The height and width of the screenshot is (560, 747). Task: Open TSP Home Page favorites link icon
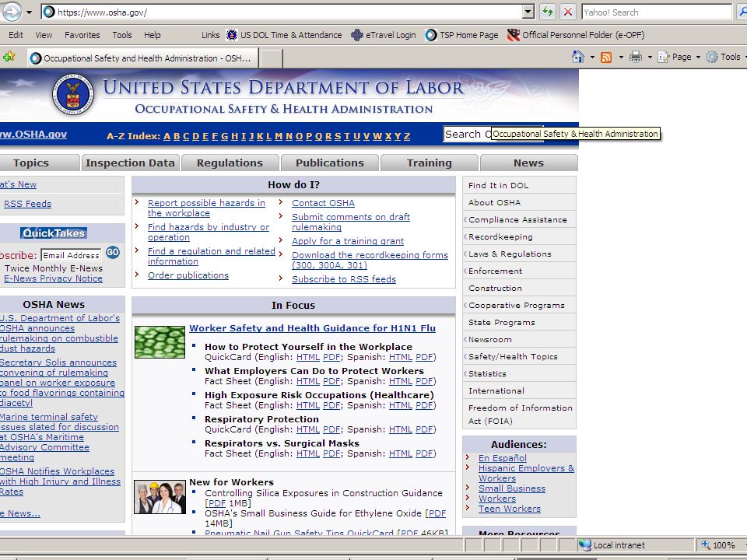430,35
